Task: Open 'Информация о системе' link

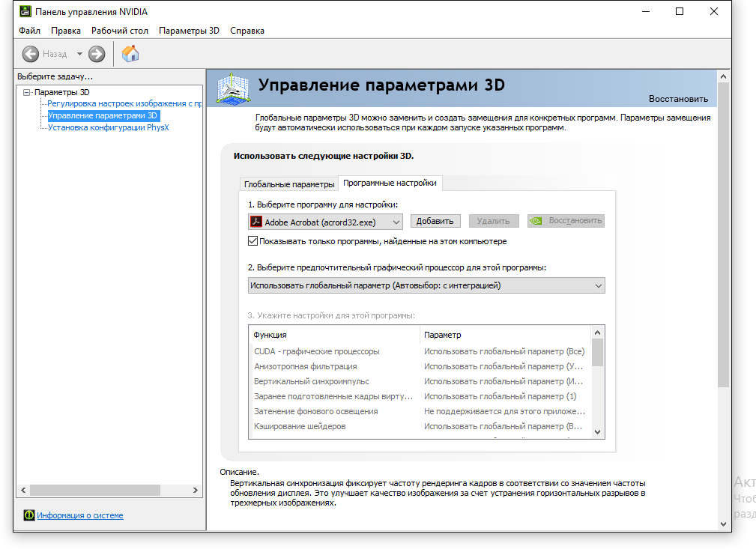Action: point(80,515)
